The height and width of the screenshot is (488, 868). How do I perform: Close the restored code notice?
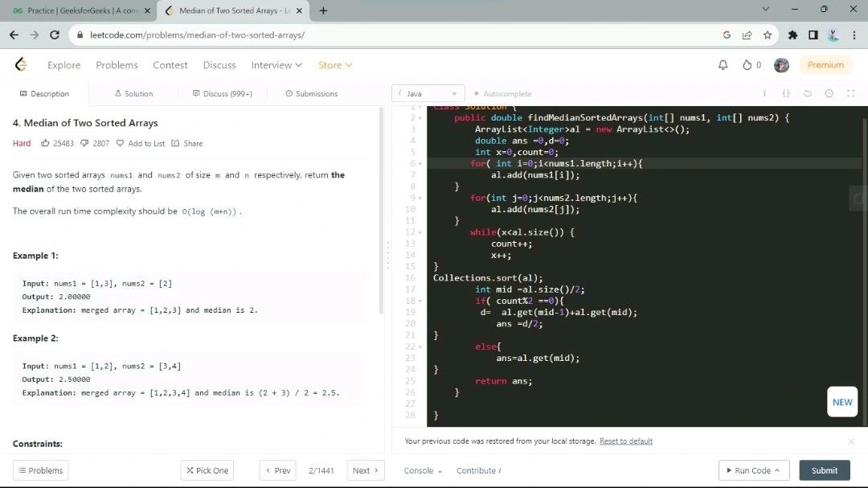click(x=851, y=441)
